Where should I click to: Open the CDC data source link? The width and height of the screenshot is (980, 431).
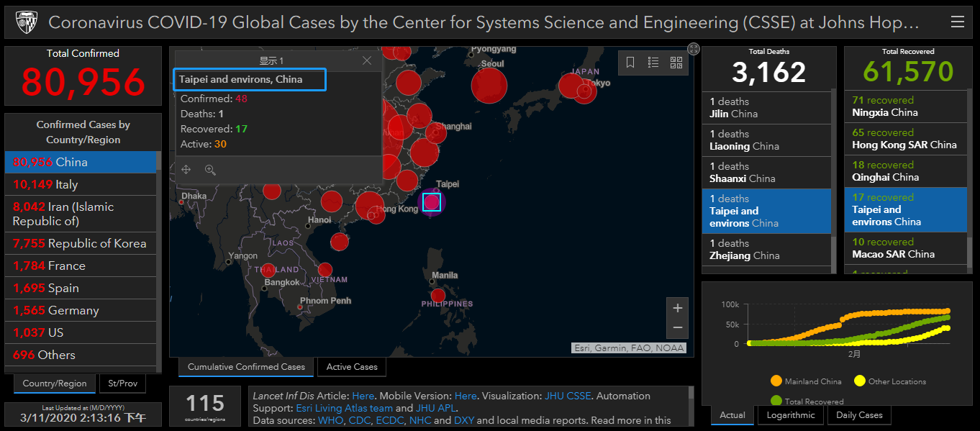point(361,420)
